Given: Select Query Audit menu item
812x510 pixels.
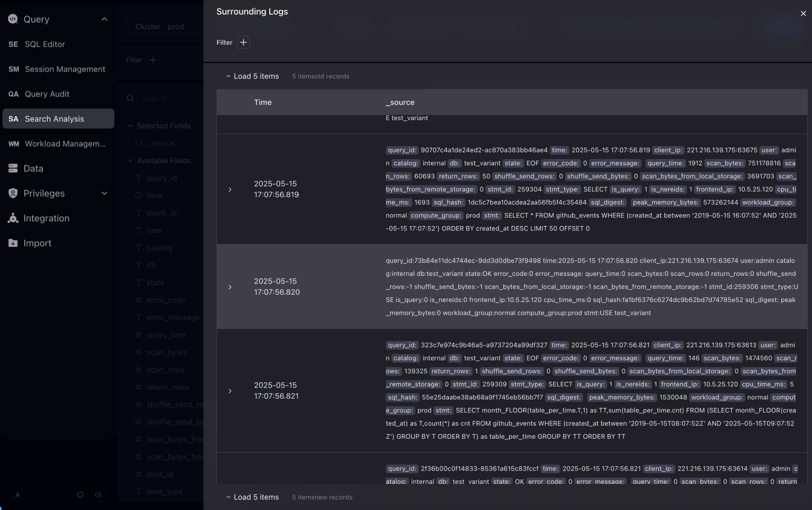Looking at the screenshot, I should click(x=47, y=94).
